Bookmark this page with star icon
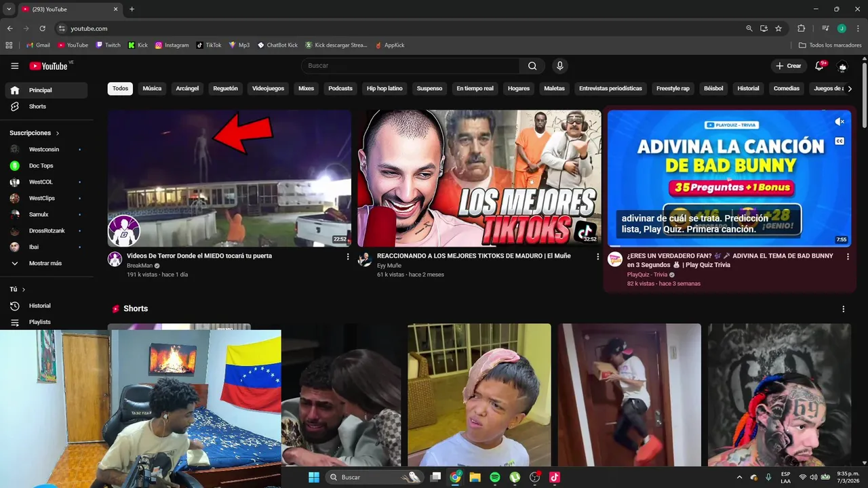Screen dimensions: 868x488 click(x=778, y=28)
